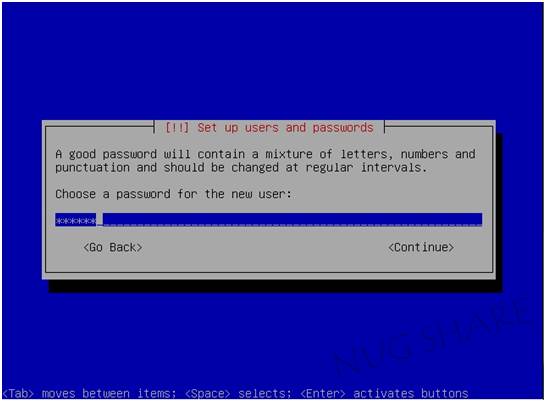Click the [!!] priority marker in title

click(x=177, y=127)
